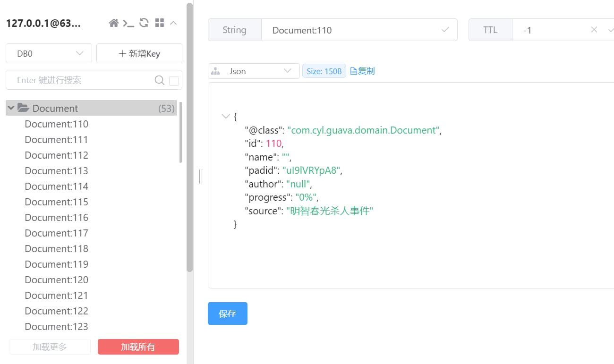Click the sidebar vertical scrollbar
Viewport: 614px width, 364px height.
click(x=190, y=137)
